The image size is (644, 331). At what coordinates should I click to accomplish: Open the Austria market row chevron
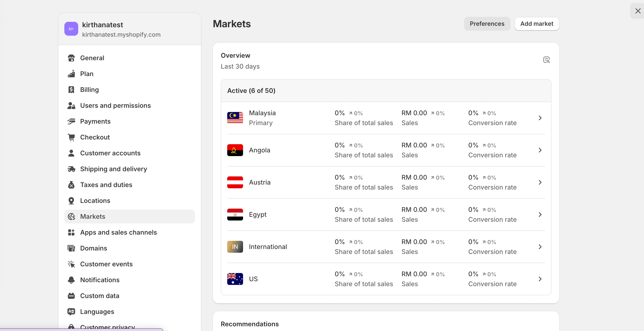540,182
